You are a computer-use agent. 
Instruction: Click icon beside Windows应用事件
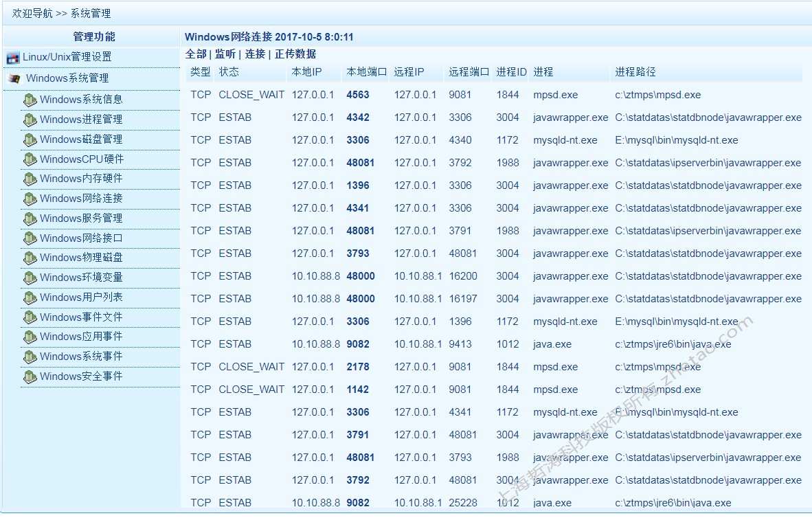[x=30, y=337]
